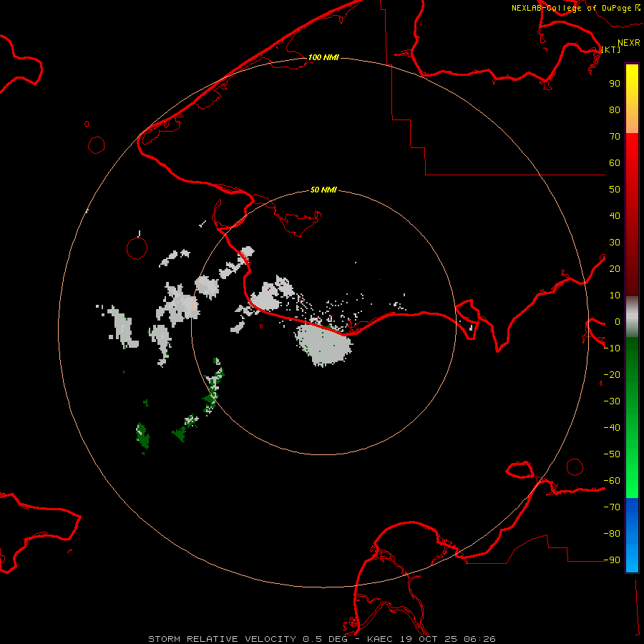The height and width of the screenshot is (644, 644).
Task: Click the NEXR label above the scale
Action: coord(628,43)
